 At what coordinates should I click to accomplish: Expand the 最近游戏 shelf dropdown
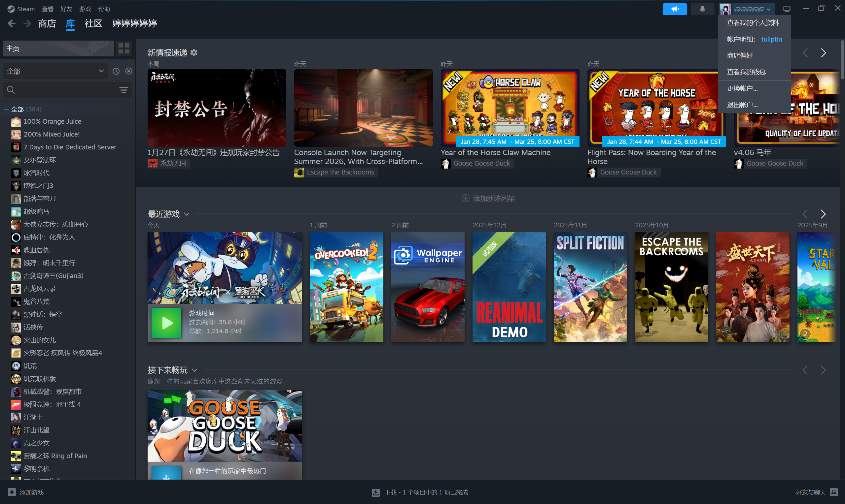pyautogui.click(x=187, y=214)
